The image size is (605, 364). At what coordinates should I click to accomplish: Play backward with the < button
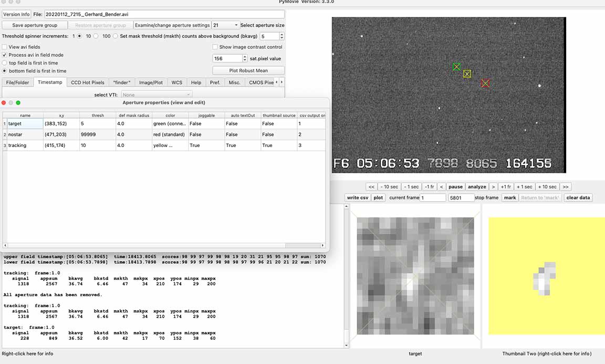point(441,187)
